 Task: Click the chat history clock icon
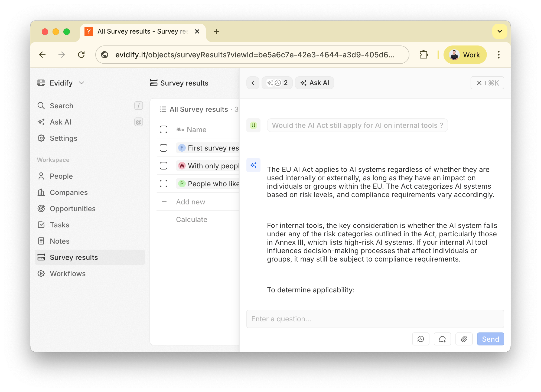click(421, 339)
